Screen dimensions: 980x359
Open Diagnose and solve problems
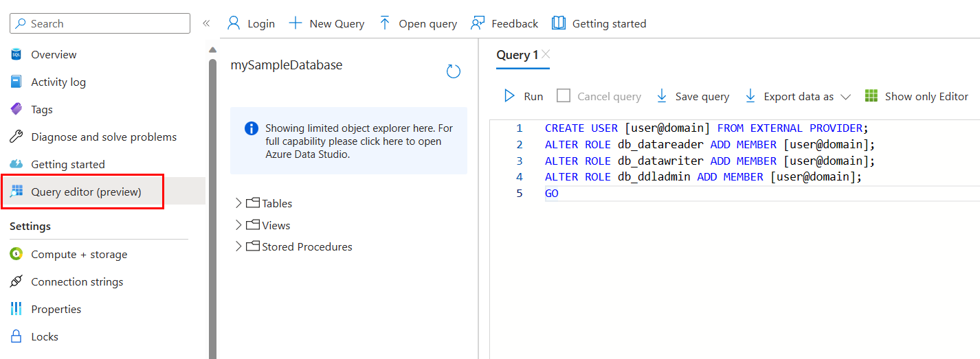tap(103, 137)
